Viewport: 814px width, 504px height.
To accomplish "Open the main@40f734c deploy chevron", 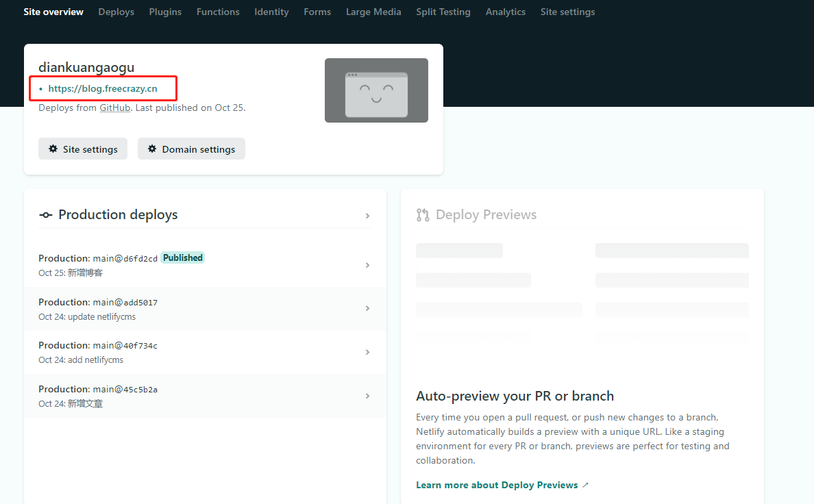I will coord(367,352).
